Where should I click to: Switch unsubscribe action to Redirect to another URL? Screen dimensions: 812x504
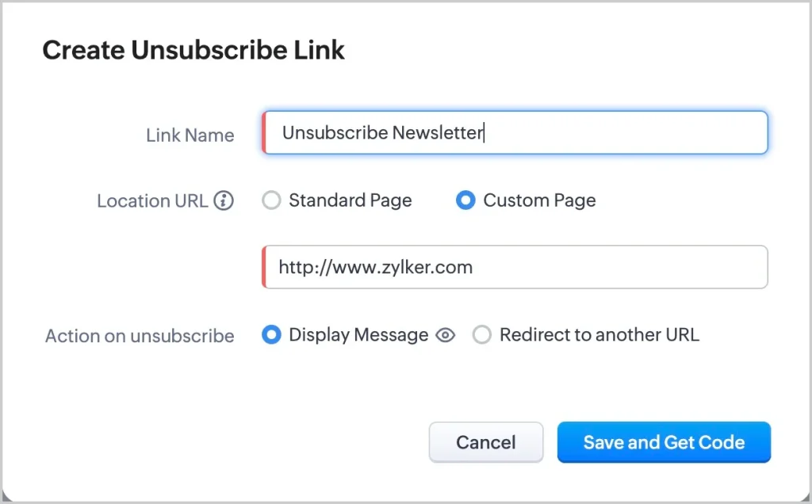pos(482,335)
